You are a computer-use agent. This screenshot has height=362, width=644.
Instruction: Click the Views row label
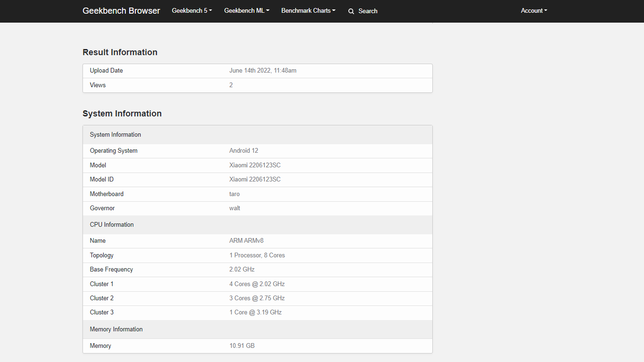[98, 85]
